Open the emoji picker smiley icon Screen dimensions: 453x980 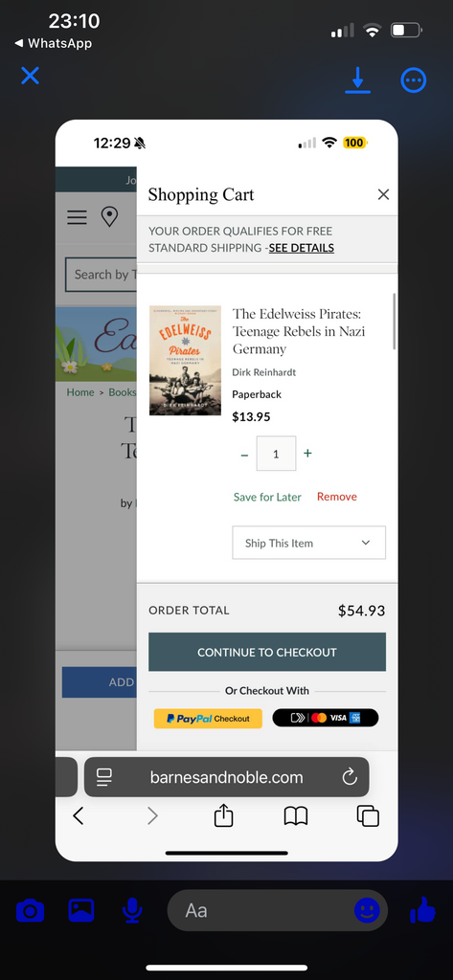367,910
